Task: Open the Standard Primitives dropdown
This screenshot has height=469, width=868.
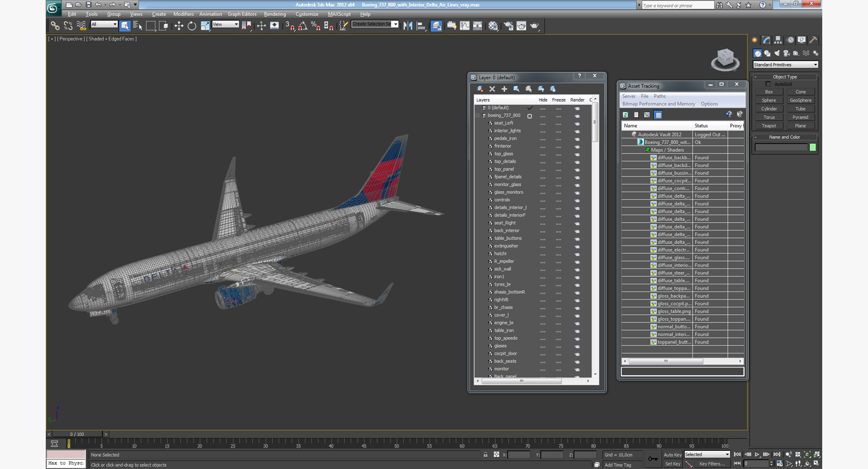Action: tap(785, 64)
